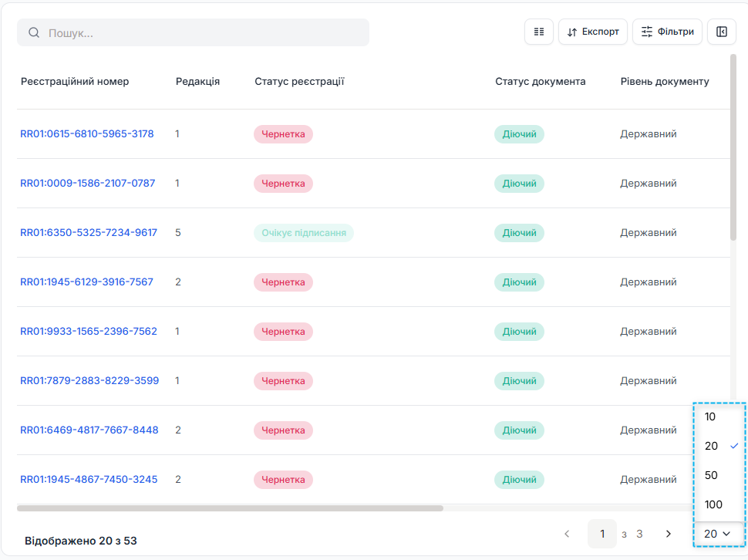This screenshot has width=748, height=560.
Task: Click the Експорт button
Action: 592,32
